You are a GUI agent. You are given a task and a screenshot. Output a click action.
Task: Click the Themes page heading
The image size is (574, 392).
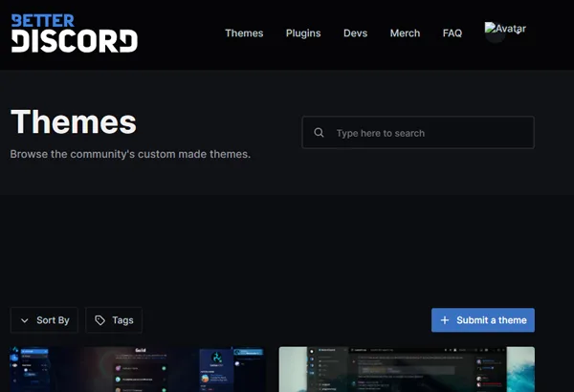pos(74,121)
